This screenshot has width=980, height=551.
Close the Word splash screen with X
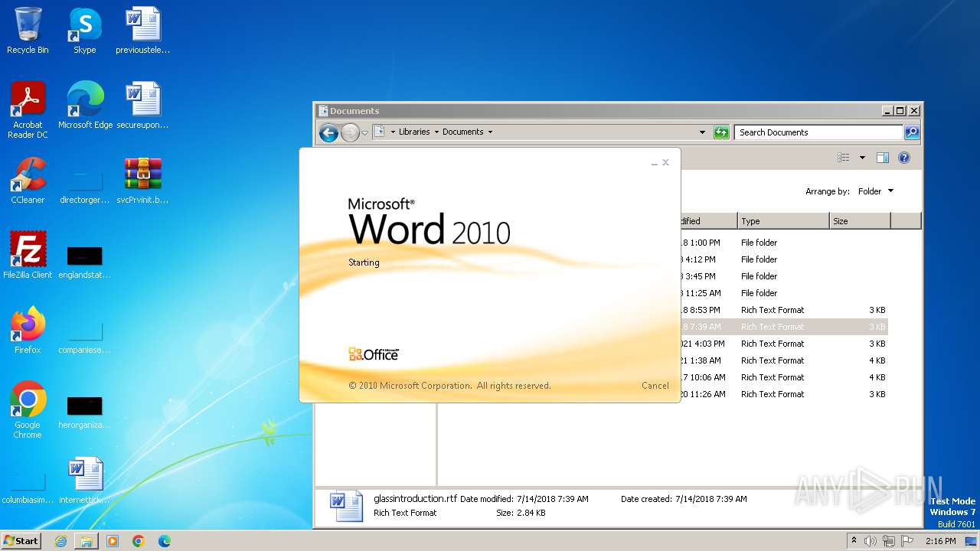point(665,162)
